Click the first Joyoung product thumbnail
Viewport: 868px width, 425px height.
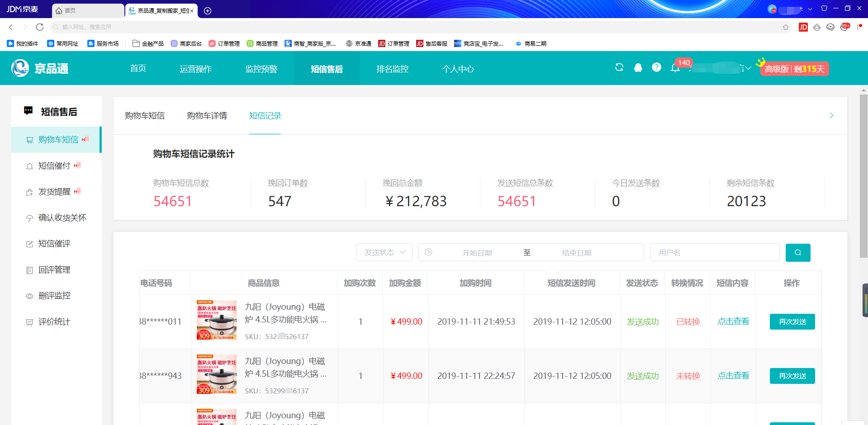217,320
